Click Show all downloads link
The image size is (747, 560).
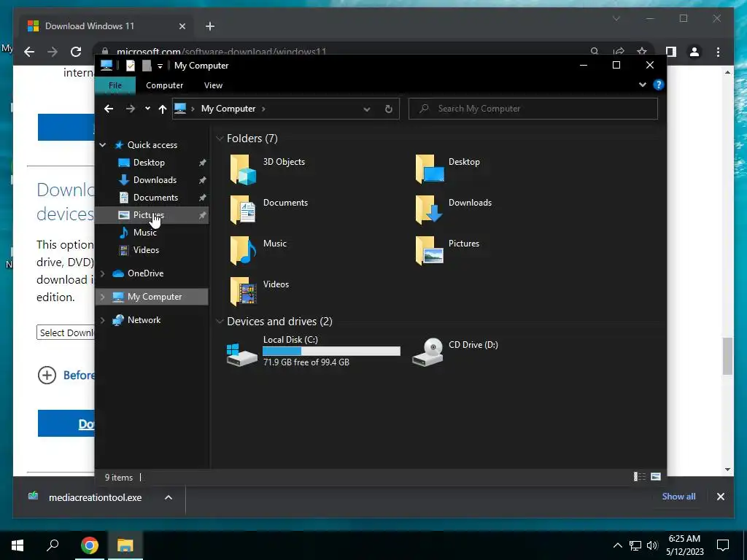tap(678, 497)
